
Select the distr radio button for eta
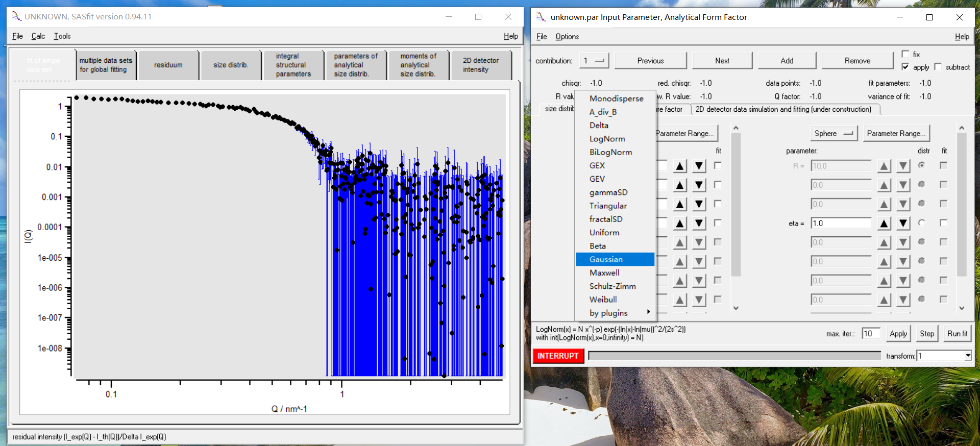coord(921,223)
